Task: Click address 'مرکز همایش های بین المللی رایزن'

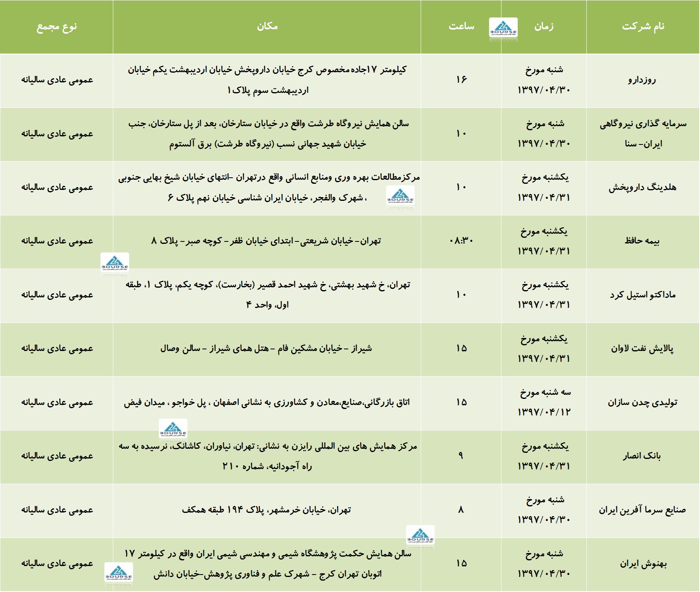Action: click(x=268, y=456)
